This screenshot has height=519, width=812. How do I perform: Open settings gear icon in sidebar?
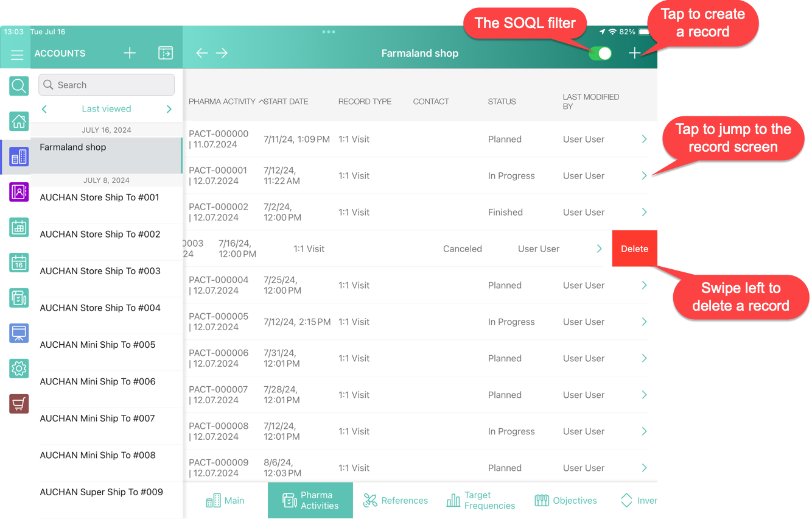19,369
